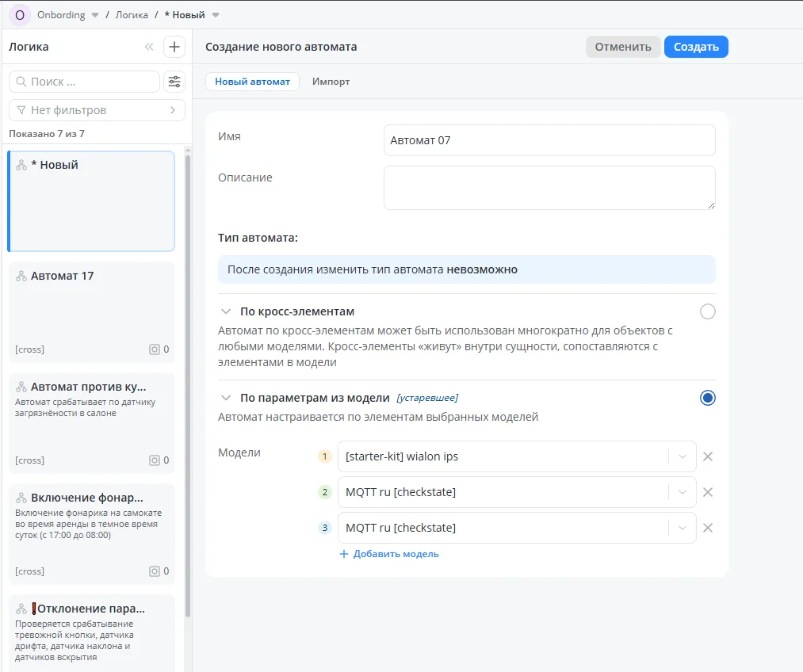This screenshot has width=803, height=672.
Task: Remove the wialon ips model row
Action: [x=708, y=456]
